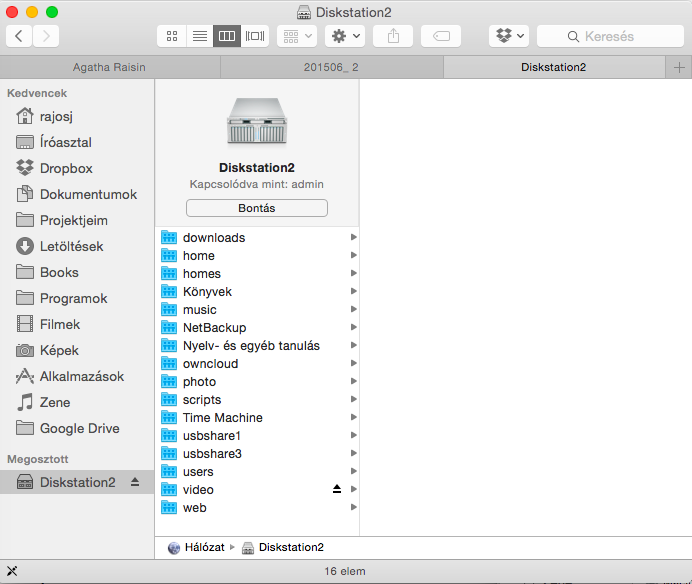692x584 pixels.
Task: Switch to the Agatha Raisin tab
Action: point(109,67)
